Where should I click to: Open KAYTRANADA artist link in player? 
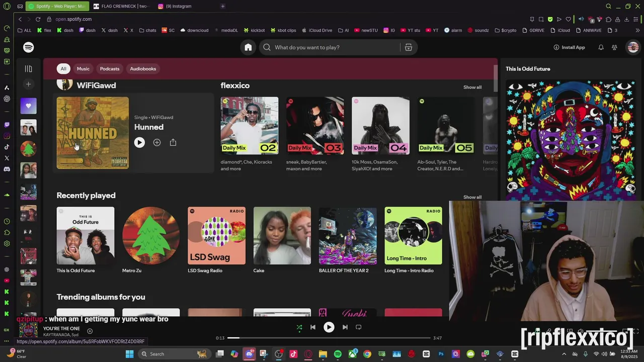point(55,335)
